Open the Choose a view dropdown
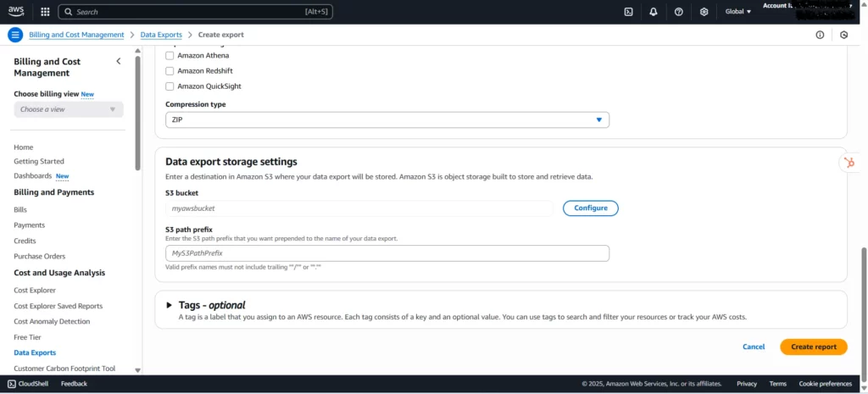Viewport: 868px width, 394px height. [69, 109]
